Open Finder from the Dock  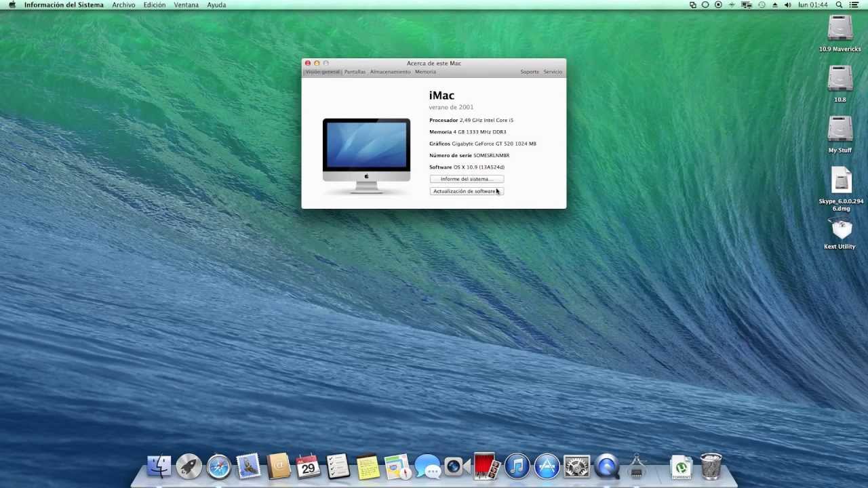[159, 466]
